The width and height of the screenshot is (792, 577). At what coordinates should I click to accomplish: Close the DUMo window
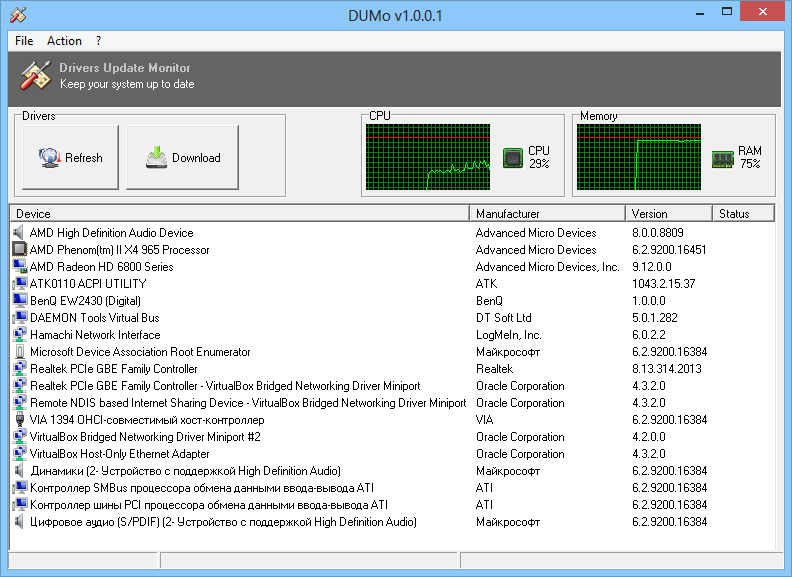click(x=763, y=12)
